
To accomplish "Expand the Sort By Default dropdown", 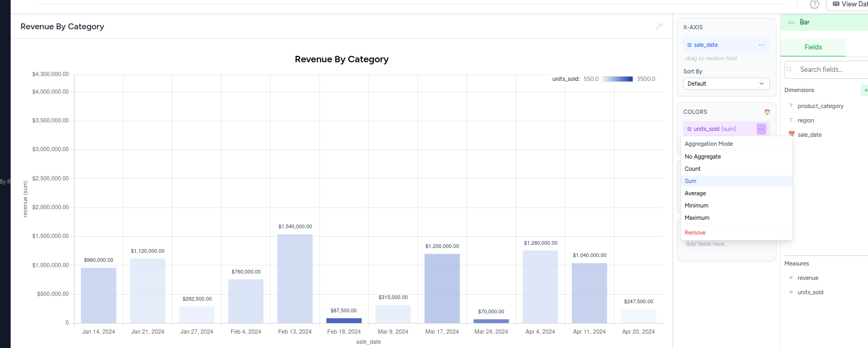I will 726,84.
